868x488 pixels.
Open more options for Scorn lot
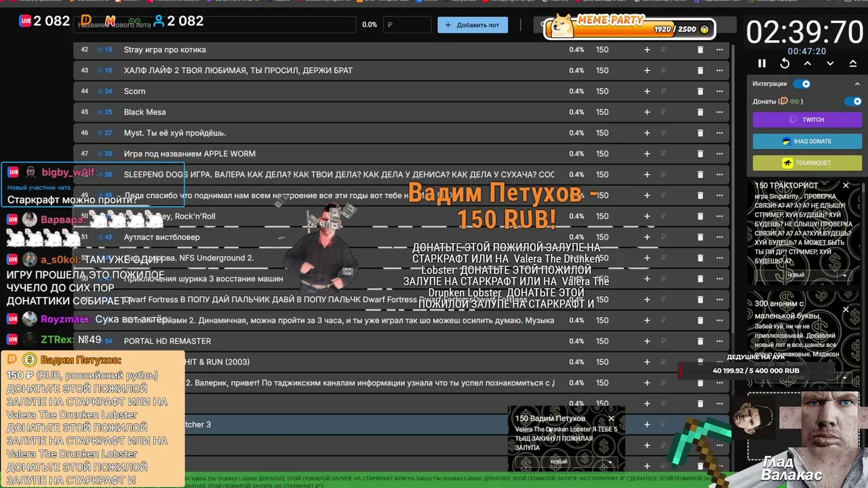(x=719, y=91)
